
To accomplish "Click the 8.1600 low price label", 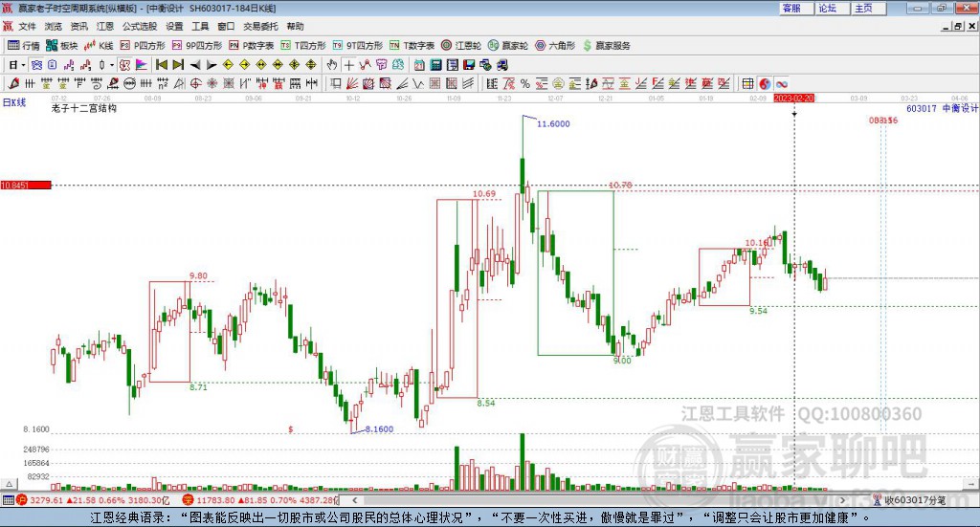I will click(379, 429).
